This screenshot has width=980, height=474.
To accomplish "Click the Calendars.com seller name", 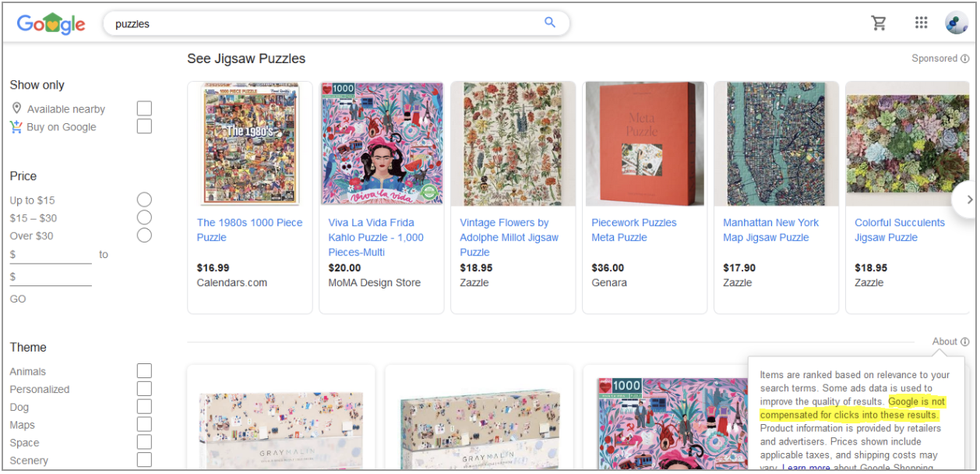I will click(232, 282).
